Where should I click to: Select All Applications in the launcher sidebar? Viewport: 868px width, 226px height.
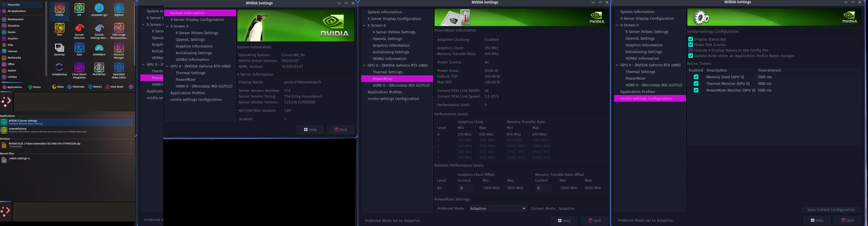(x=22, y=11)
